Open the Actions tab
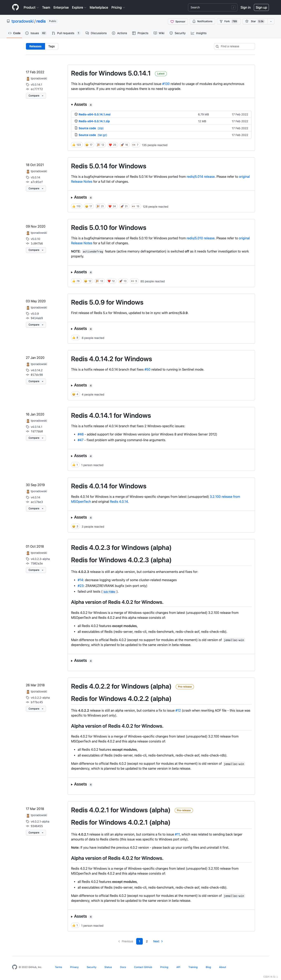 [x=119, y=33]
